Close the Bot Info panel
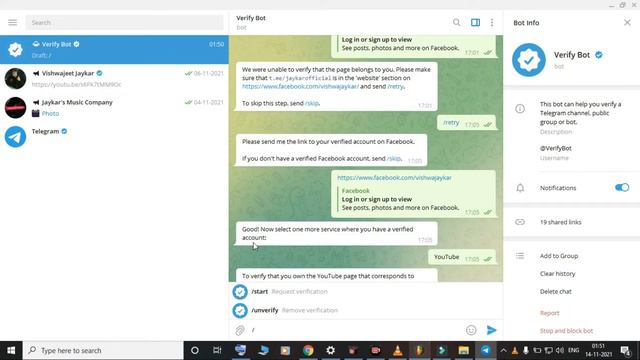 [x=627, y=22]
